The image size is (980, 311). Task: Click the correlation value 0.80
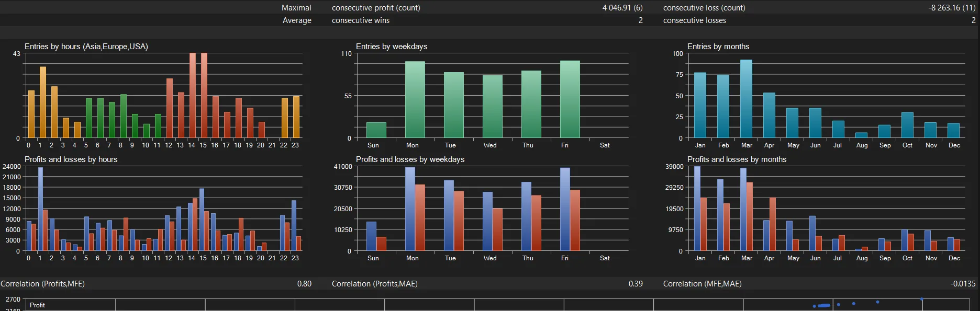(304, 284)
